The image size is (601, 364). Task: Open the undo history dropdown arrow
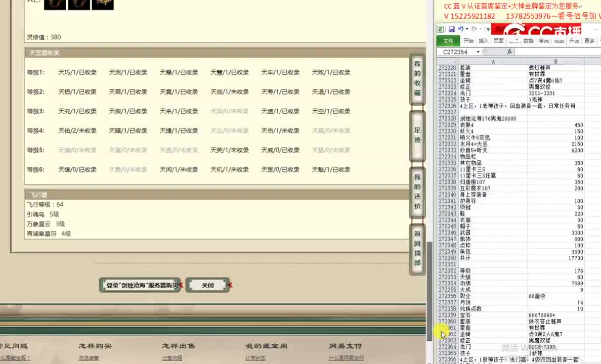pos(467,29)
